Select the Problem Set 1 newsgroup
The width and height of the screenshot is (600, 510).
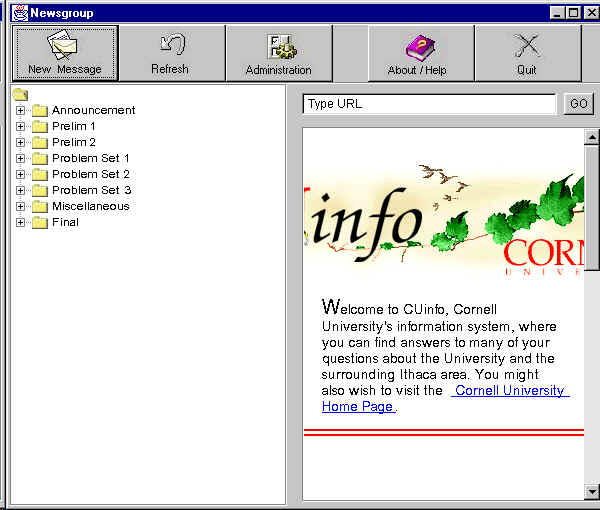(x=90, y=158)
